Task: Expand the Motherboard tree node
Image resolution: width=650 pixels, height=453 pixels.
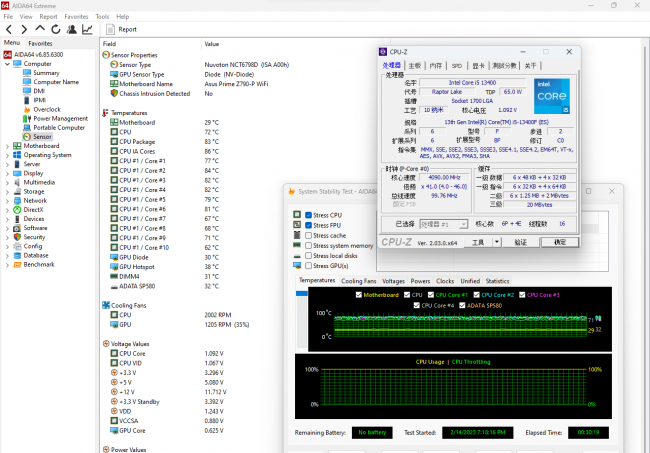Action: (x=7, y=146)
